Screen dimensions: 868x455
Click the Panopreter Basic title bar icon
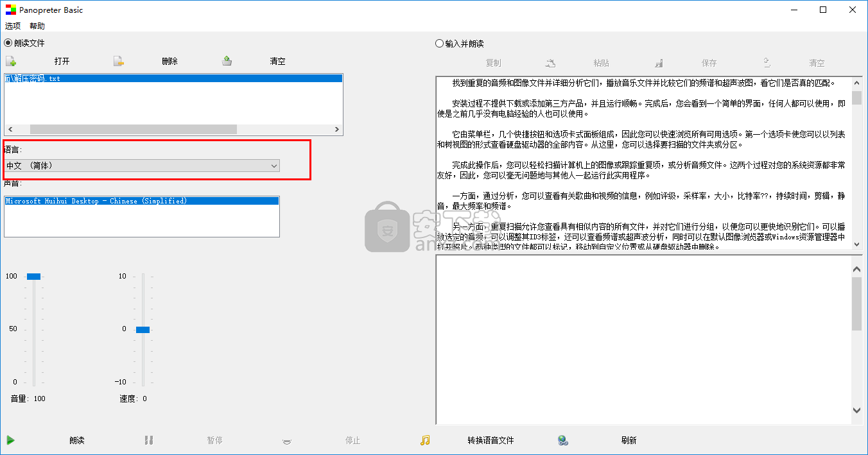(10, 10)
